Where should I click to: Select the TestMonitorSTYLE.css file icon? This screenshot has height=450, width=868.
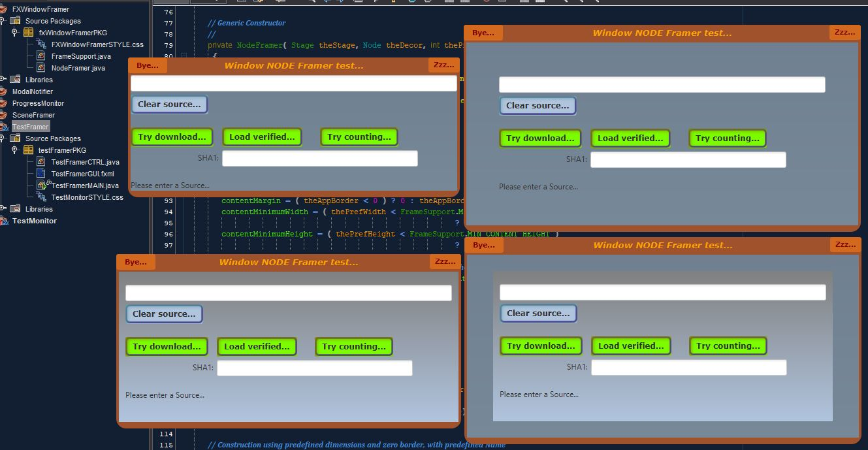tap(41, 197)
